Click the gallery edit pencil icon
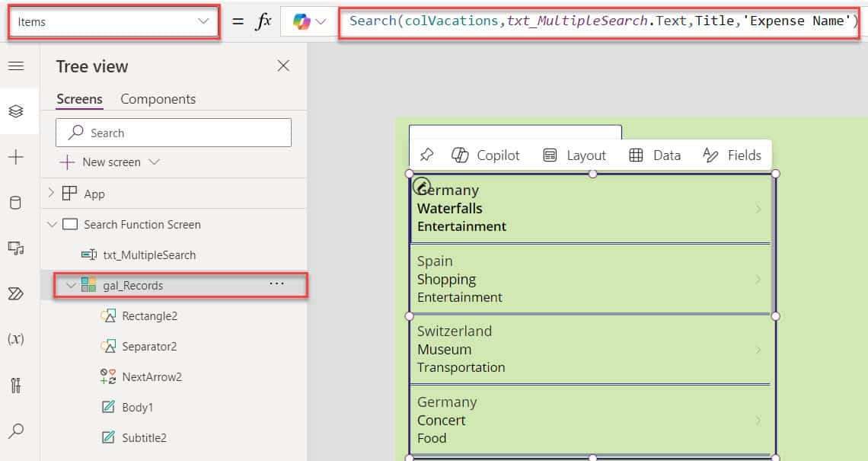 [x=422, y=185]
